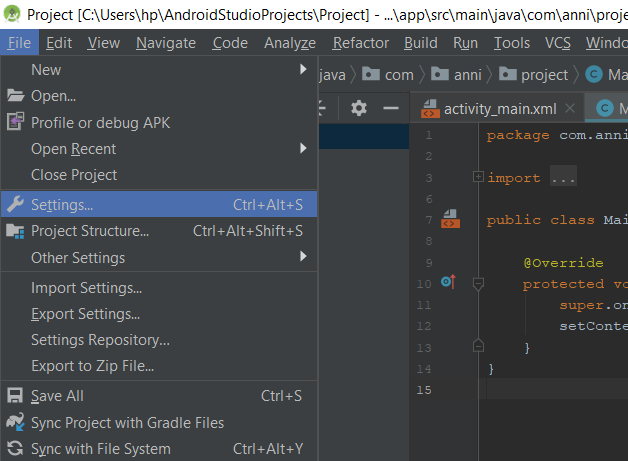The image size is (628, 461).
Task: Click the Project tool window gear icon
Action: pyautogui.click(x=359, y=108)
